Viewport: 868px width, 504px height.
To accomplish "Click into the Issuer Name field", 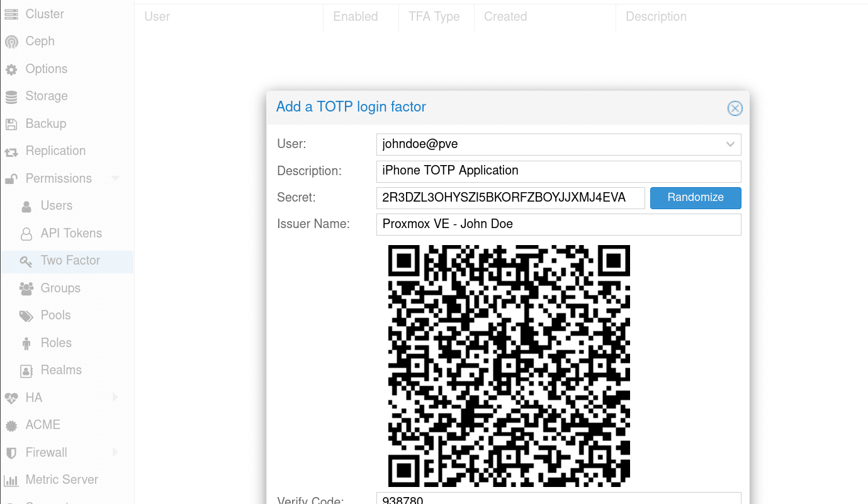I will coord(559,224).
